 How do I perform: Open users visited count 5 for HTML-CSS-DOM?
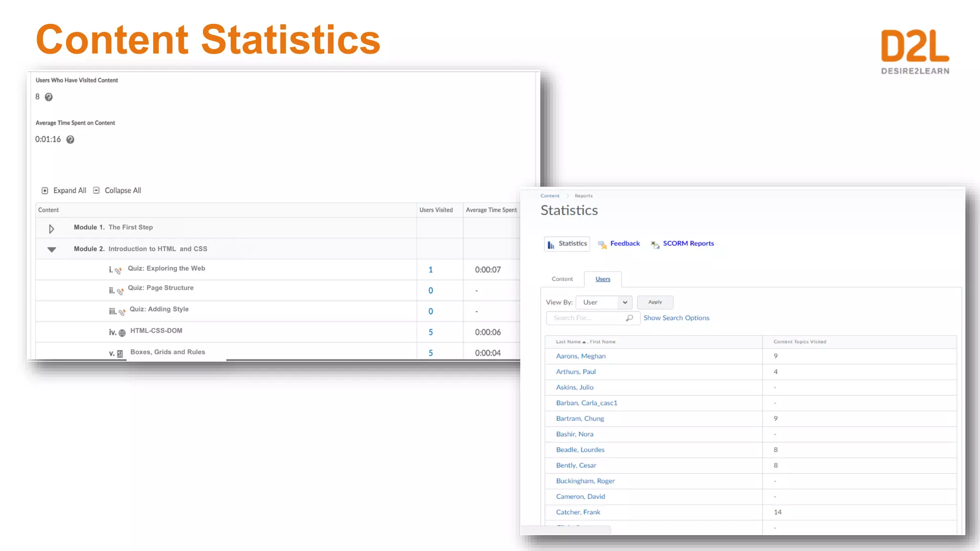[x=431, y=332]
